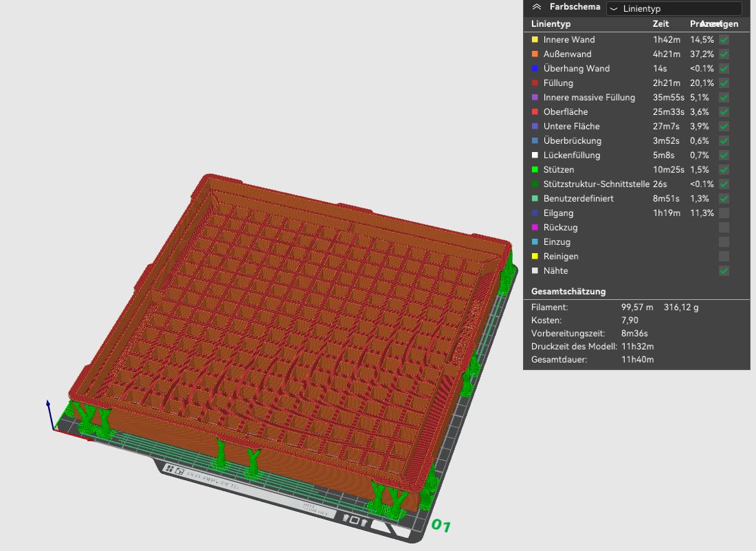The height and width of the screenshot is (551, 756).
Task: Click the Zeit column header
Action: [x=660, y=24]
